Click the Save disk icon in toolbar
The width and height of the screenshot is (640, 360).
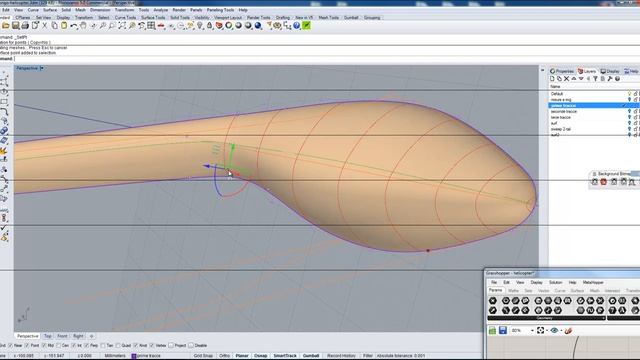(x=16, y=26)
